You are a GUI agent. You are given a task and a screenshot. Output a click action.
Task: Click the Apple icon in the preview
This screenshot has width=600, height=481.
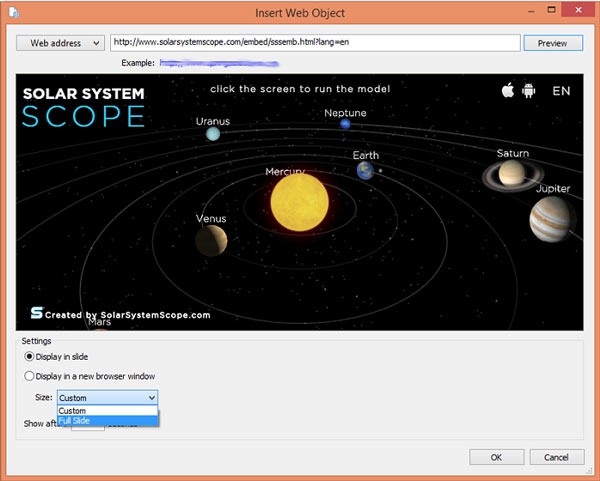(x=507, y=91)
